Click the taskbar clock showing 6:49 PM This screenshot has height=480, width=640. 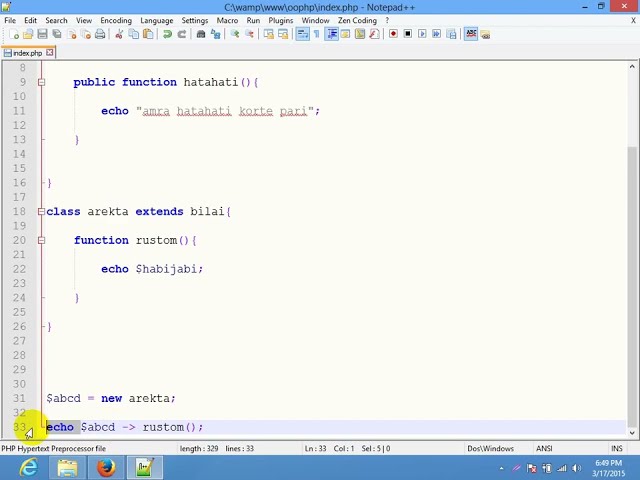tap(608, 468)
